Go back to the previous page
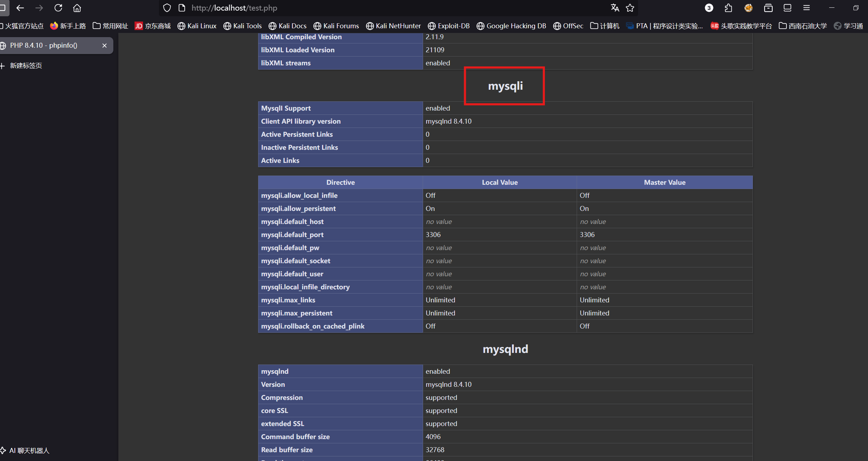Image resolution: width=868 pixels, height=461 pixels. 20,8
